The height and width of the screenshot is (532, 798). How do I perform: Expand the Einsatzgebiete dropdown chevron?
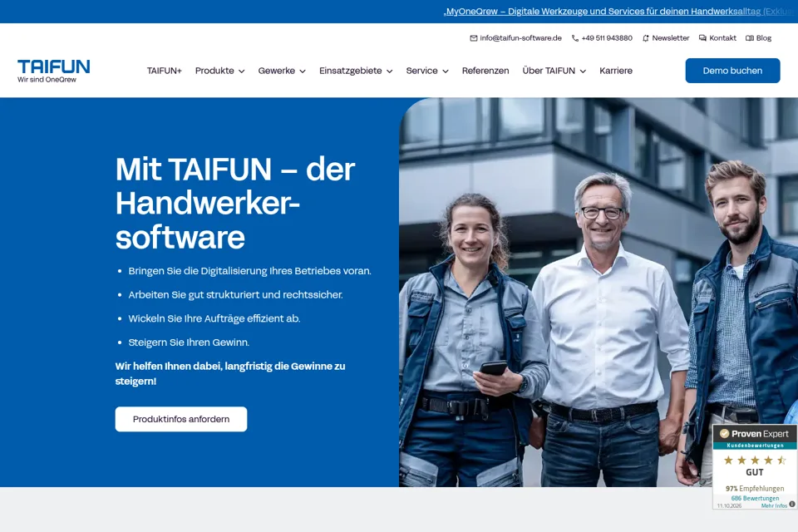[389, 71]
